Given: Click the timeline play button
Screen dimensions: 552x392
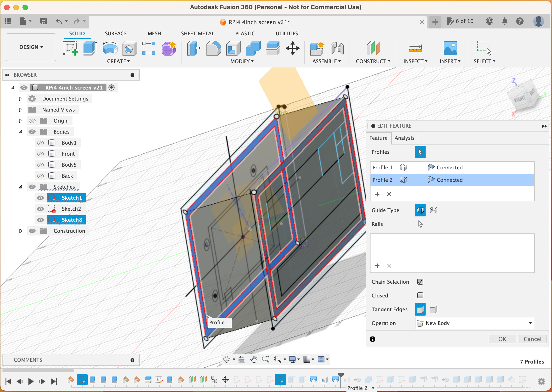Looking at the screenshot, I should 31,381.
